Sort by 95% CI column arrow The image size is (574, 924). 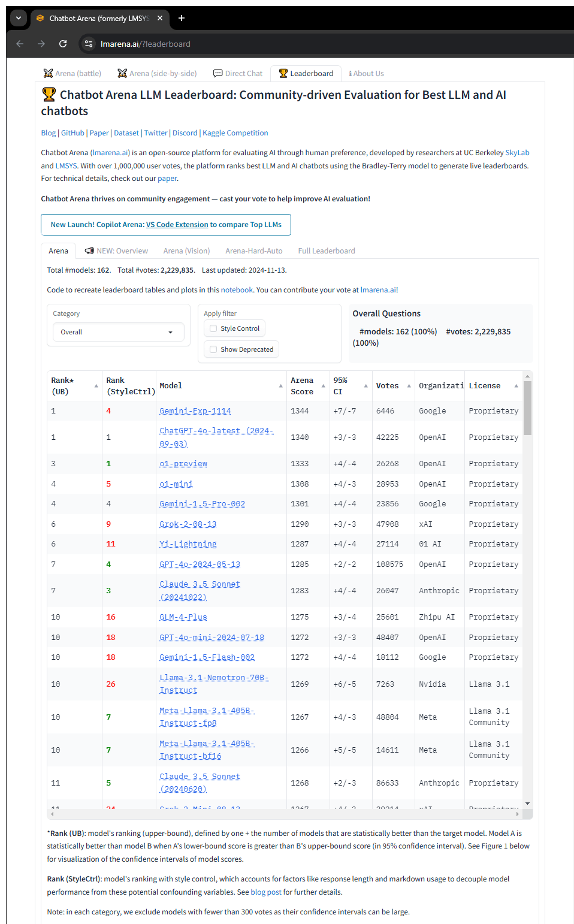366,386
